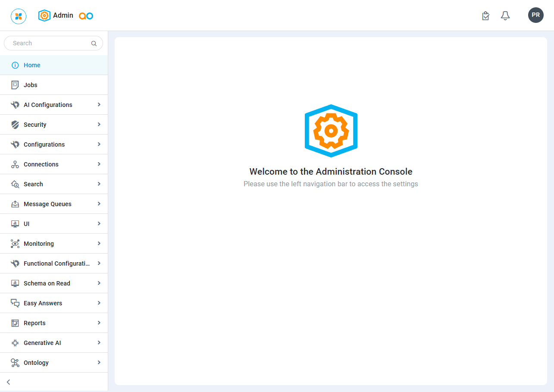This screenshot has width=554, height=392.
Task: Click the search magnifier icon in sidebar
Action: pos(94,44)
